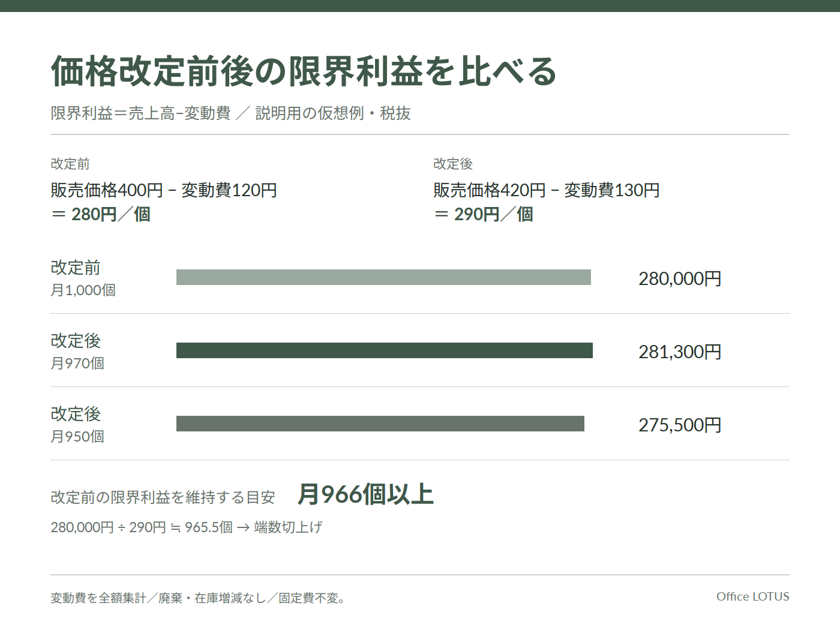
Task: Select the quantity text 月950個
Action: (x=77, y=437)
